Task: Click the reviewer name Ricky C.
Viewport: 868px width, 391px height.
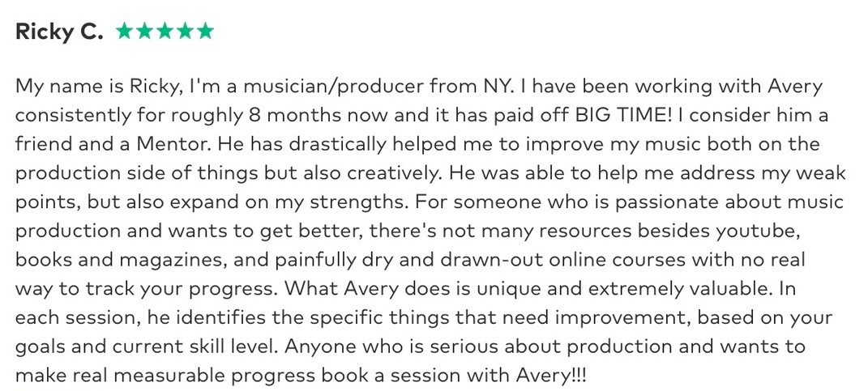Action: 59,32
